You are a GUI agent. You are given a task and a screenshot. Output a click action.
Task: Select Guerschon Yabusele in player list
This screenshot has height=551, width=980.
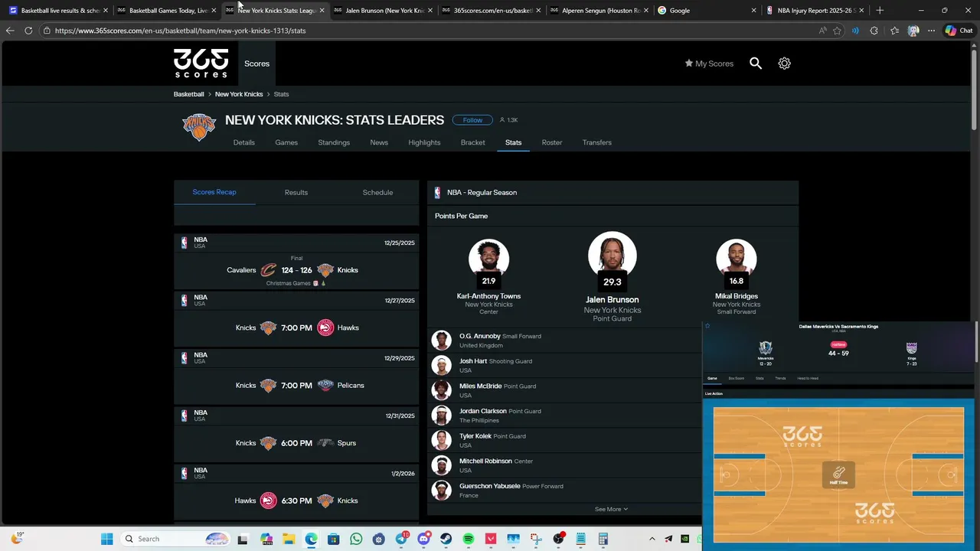(x=565, y=491)
